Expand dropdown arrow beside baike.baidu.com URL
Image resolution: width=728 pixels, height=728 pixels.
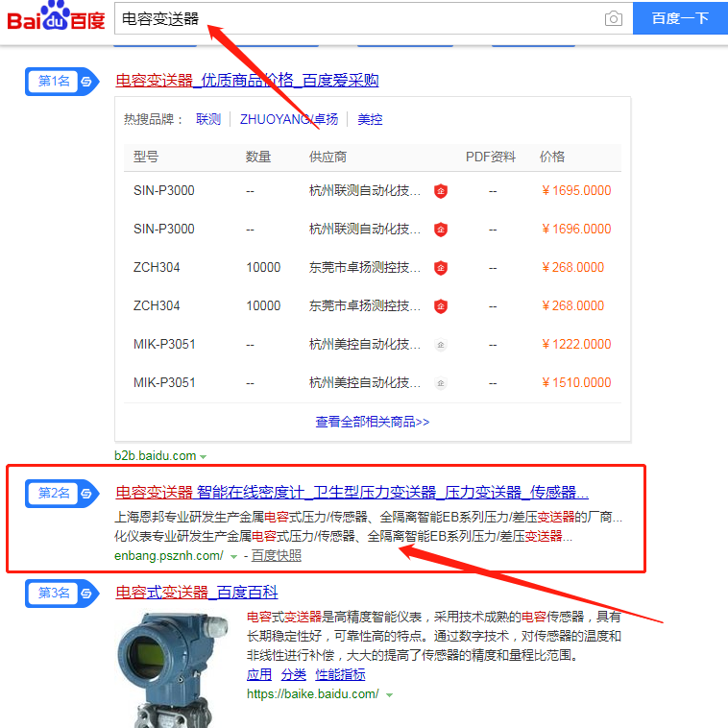pos(389,694)
